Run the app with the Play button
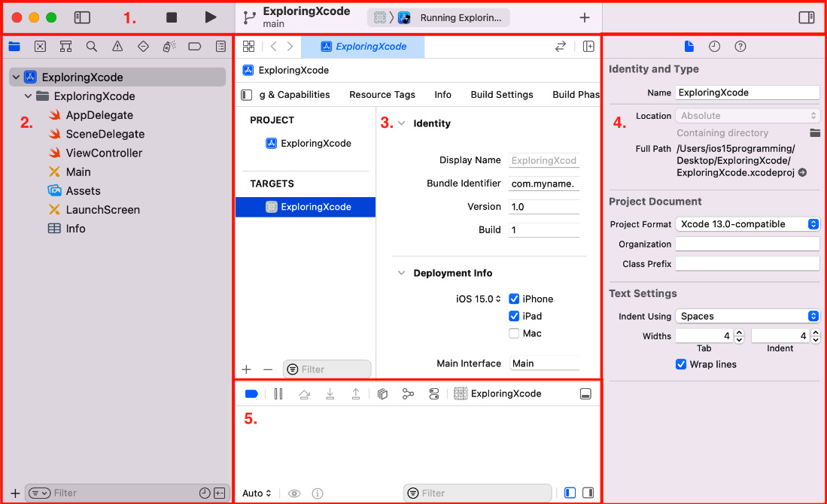This screenshot has height=504, width=827. pyautogui.click(x=211, y=17)
